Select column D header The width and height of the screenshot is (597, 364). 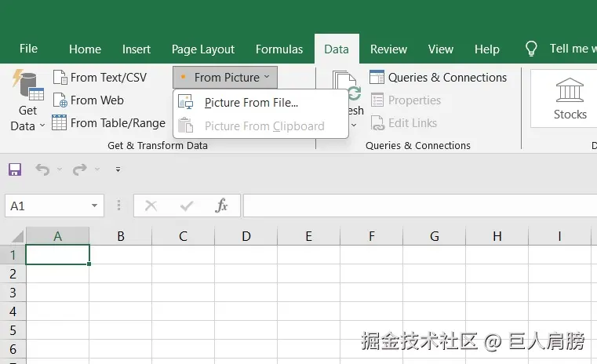[246, 236]
